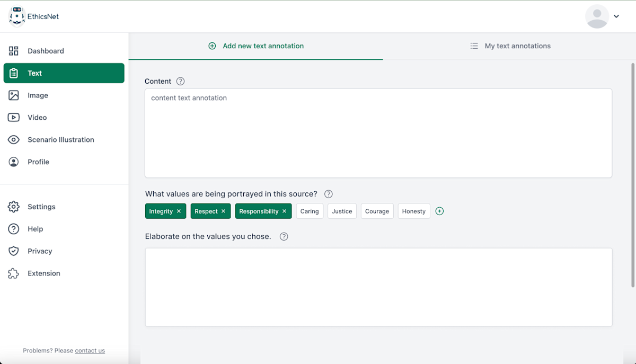Expand the user account dropdown arrow
The height and width of the screenshot is (364, 636).
[616, 16]
